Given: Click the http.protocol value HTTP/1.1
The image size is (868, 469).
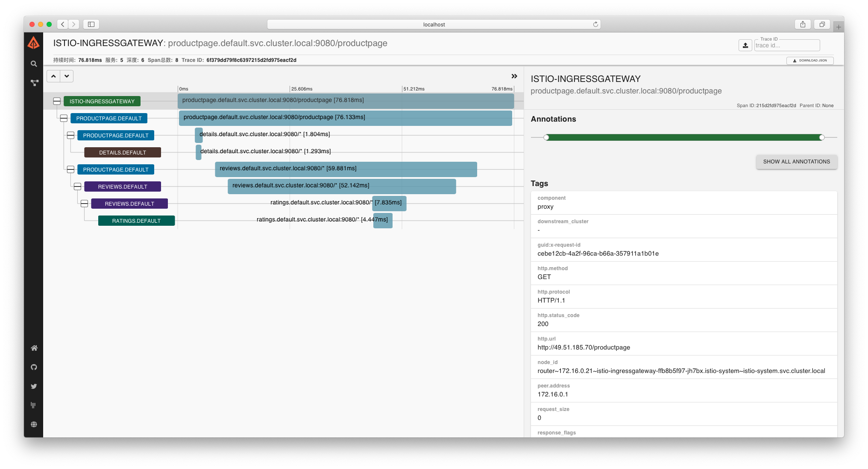Looking at the screenshot, I should (551, 300).
